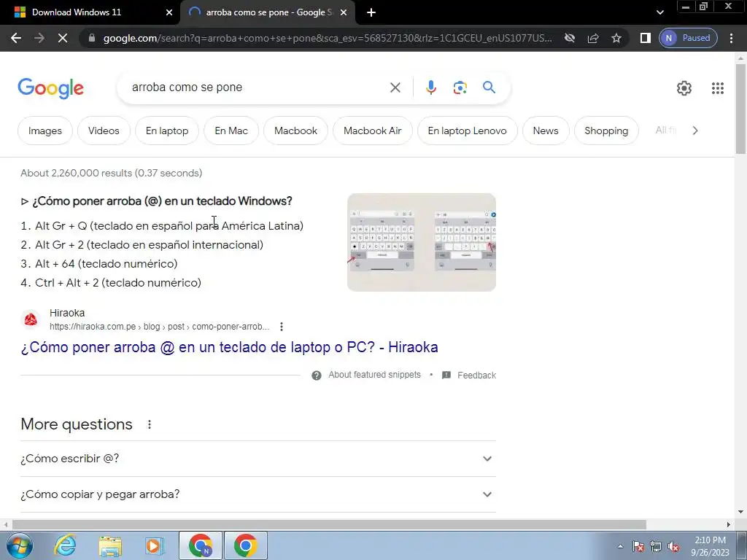Click the address bar URL
747x560 pixels.
tap(328, 38)
